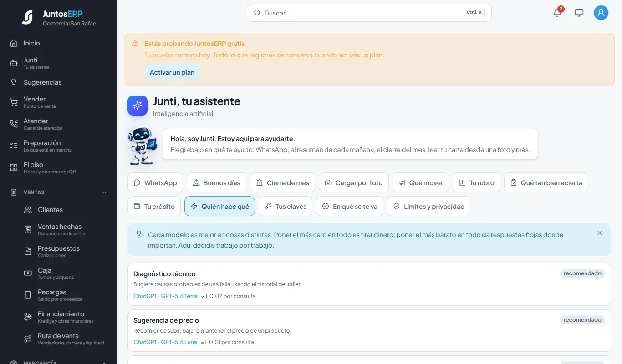Click the Sugerencias lightbulb icon

(14, 82)
